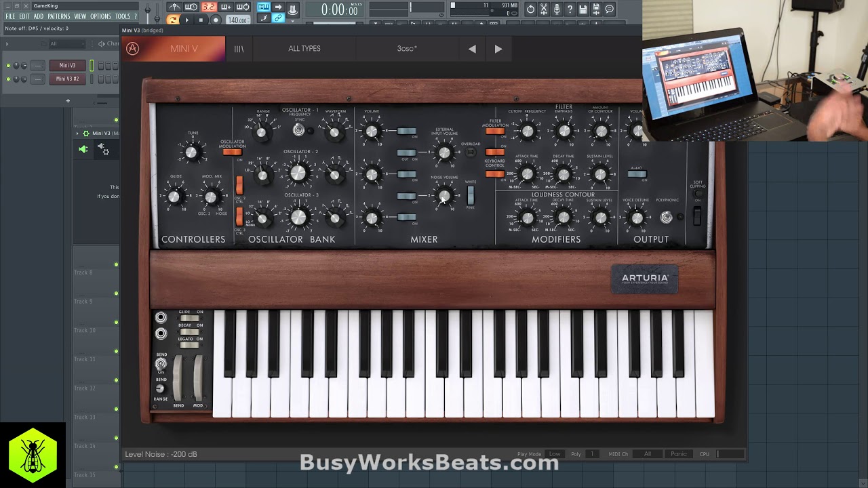Click the Glide knob in Controllers

[174, 197]
